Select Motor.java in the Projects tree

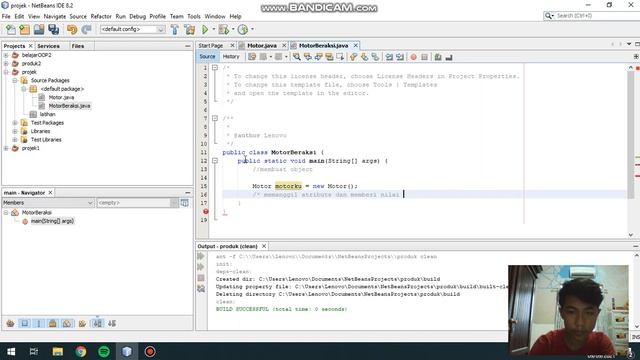pyautogui.click(x=61, y=97)
